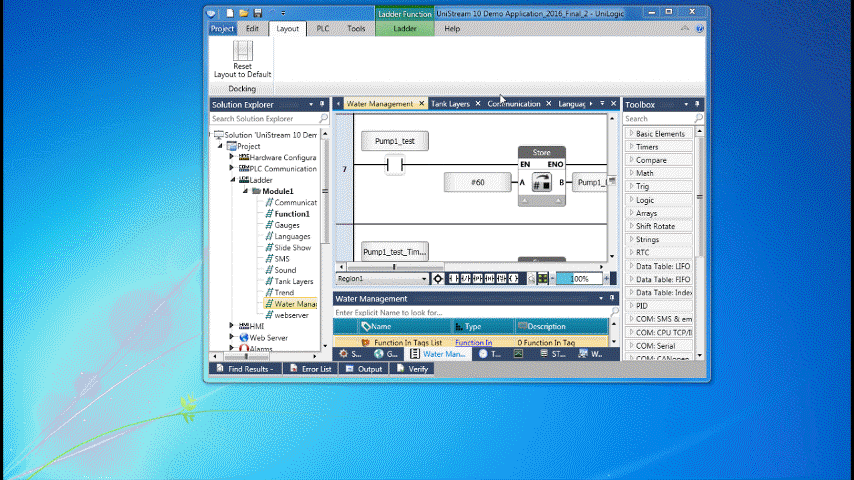
Task: Click the Store function block icon
Action: point(541,183)
